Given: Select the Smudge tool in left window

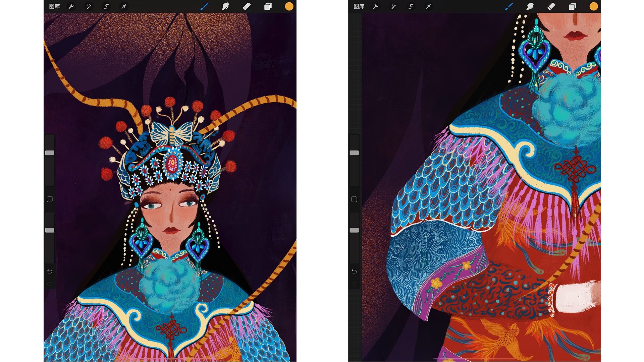Looking at the screenshot, I should (x=225, y=6).
